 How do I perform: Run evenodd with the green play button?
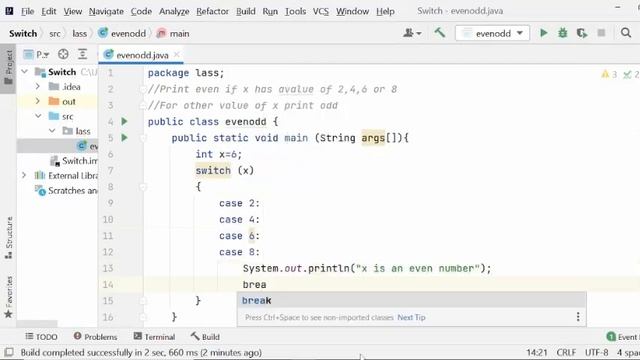544,33
